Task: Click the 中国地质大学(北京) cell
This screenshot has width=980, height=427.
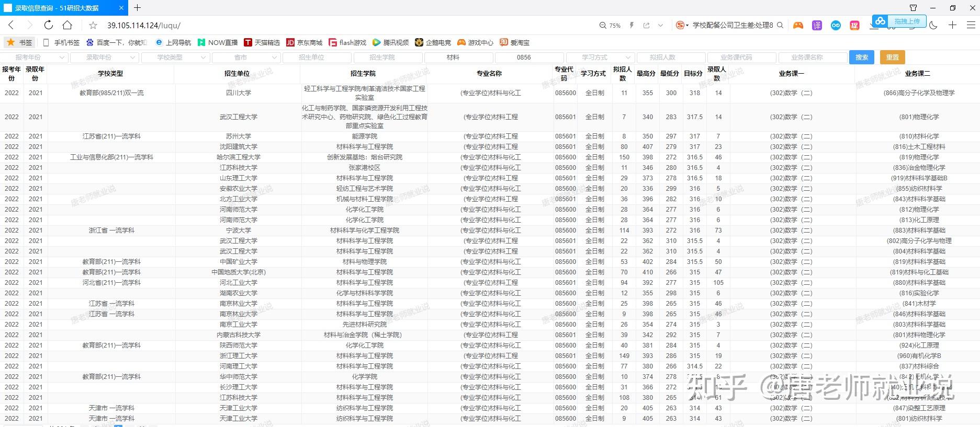Action: [239, 272]
